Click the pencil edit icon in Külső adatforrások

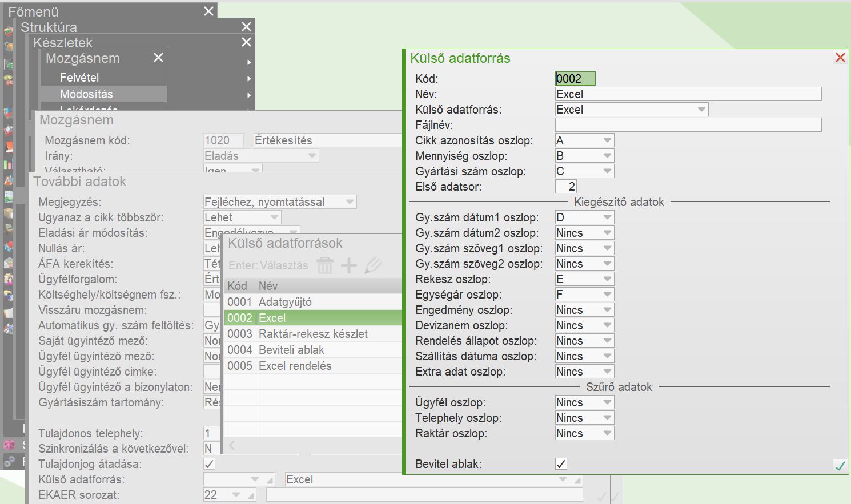click(x=373, y=265)
